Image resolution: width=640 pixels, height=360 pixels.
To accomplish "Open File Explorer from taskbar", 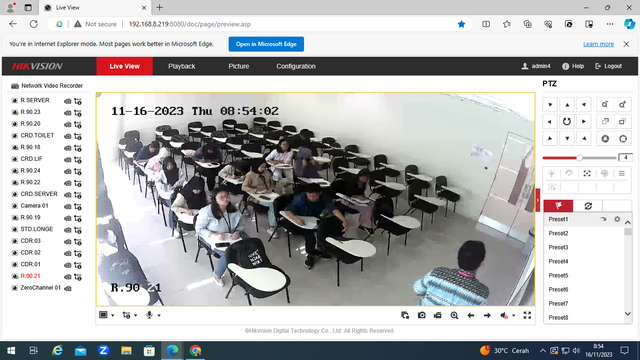I will (126, 350).
